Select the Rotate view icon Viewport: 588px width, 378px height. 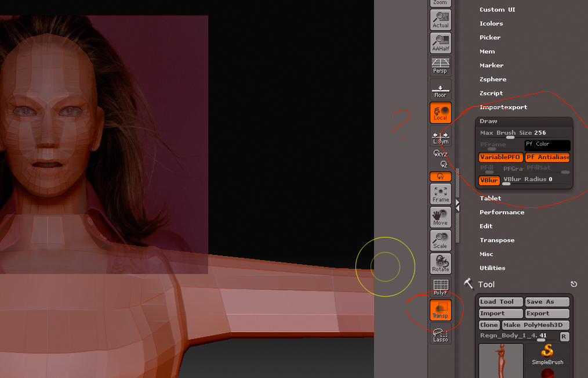441,264
